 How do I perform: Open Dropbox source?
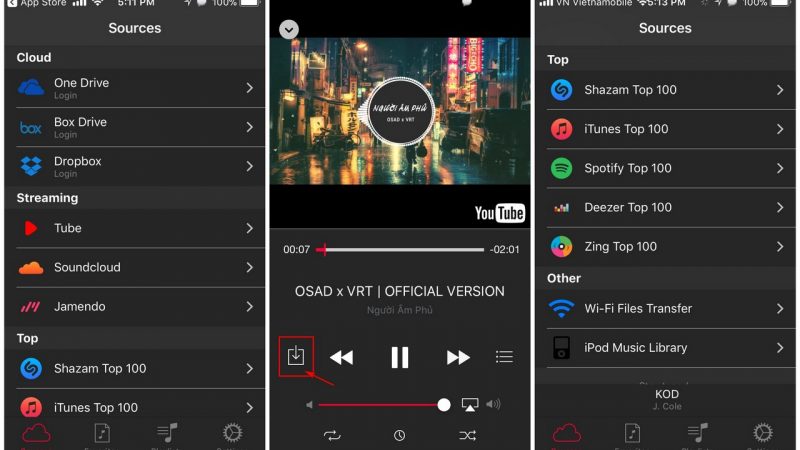[x=135, y=166]
